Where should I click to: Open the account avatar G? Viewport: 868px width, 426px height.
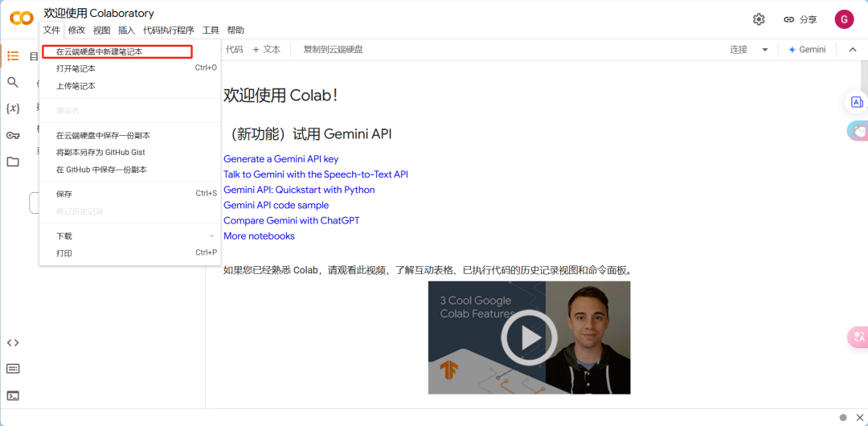pos(844,19)
